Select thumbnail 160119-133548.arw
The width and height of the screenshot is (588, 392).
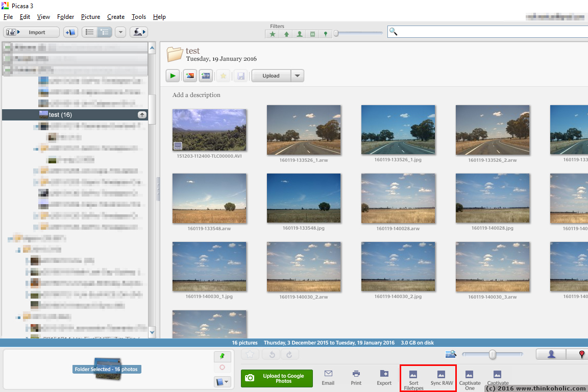click(x=209, y=199)
